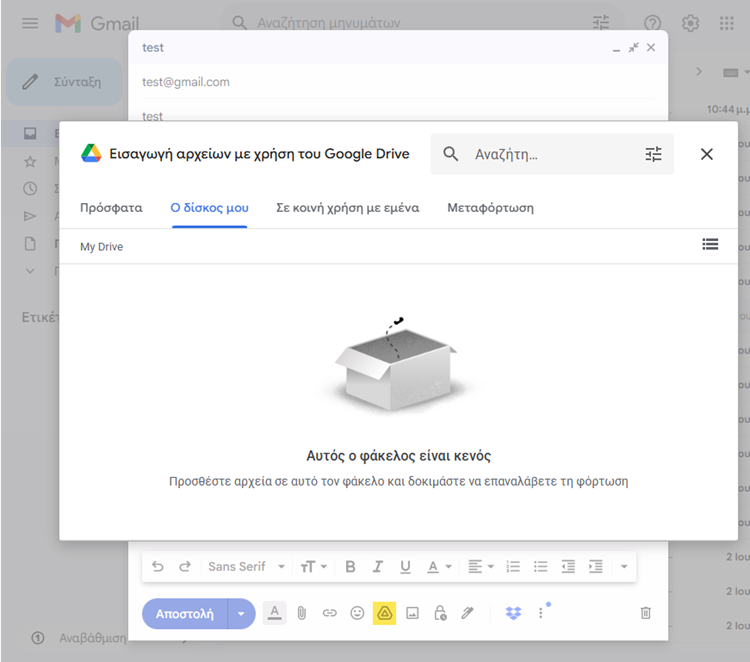Expand more formatting options arrow
The image size is (750, 662).
coord(624,567)
